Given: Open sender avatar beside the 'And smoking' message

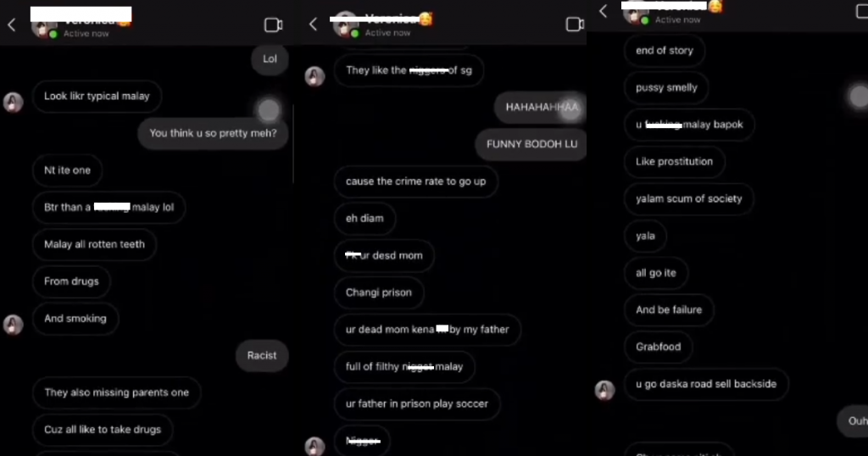Looking at the screenshot, I should [14, 325].
